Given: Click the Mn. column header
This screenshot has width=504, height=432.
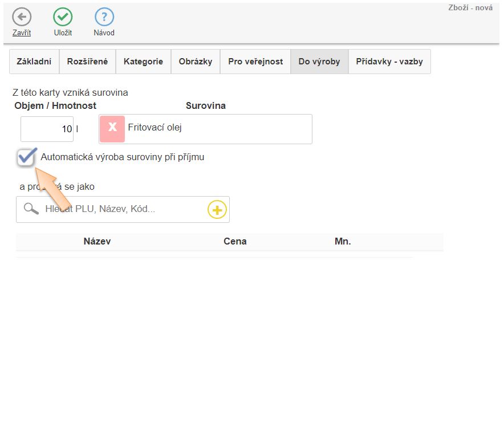Looking at the screenshot, I should (x=343, y=241).
